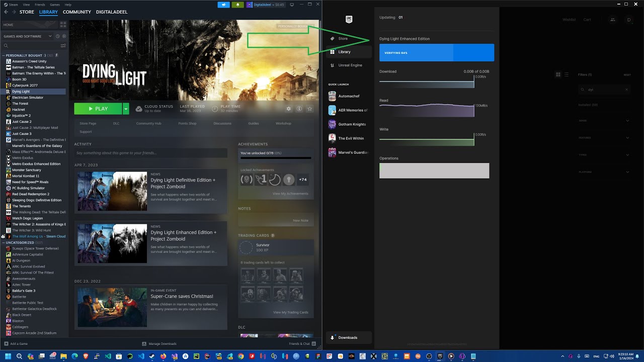The width and height of the screenshot is (644, 362).
Task: Open Dying Light game settings gear
Action: [x=288, y=109]
